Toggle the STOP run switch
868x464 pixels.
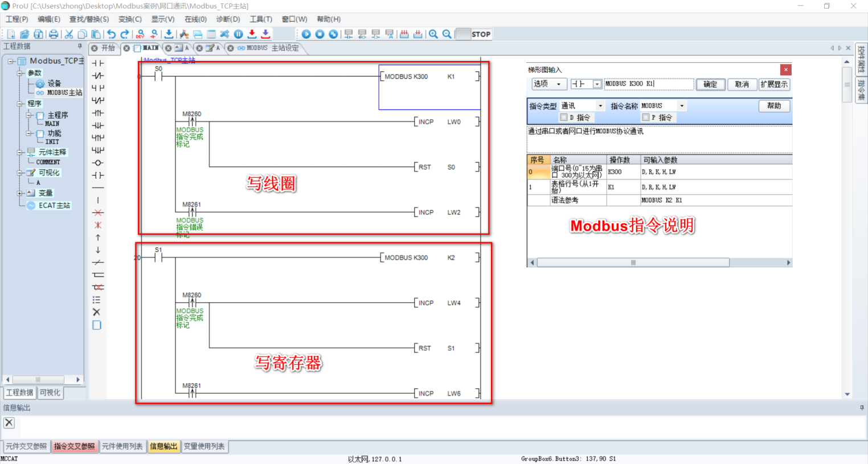click(x=474, y=34)
